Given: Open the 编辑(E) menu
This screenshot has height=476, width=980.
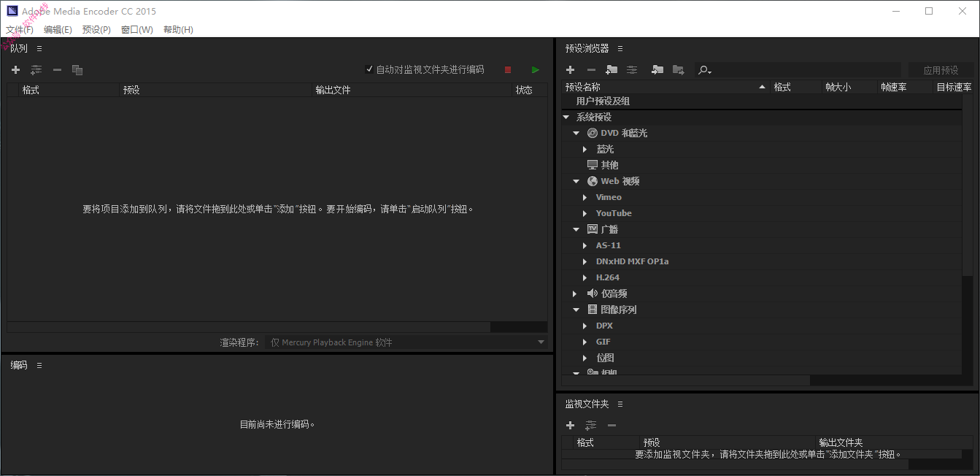Looking at the screenshot, I should click(58, 30).
